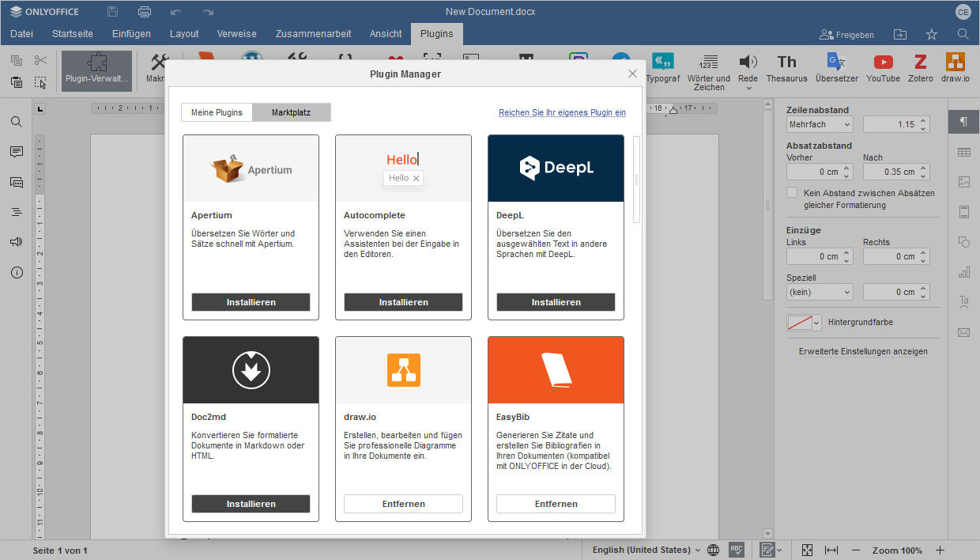Open the Navigation headings panel
Image resolution: width=980 pixels, height=560 pixels.
point(17,212)
